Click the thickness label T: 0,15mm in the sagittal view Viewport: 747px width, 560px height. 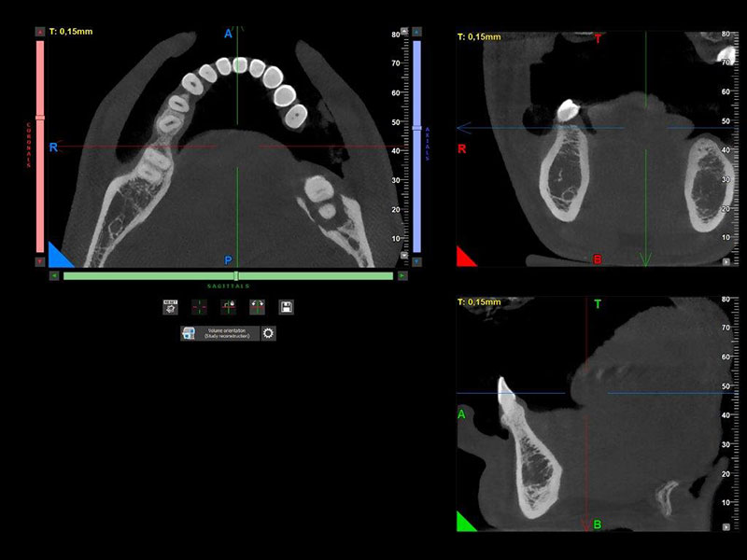pyautogui.click(x=479, y=301)
